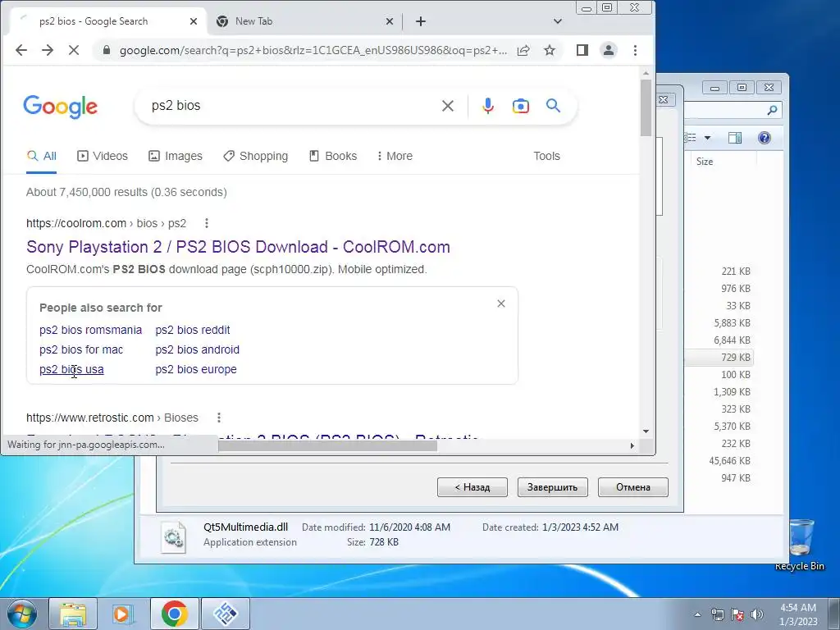Expand Explorer view options dropdown arrow
Viewport: 840px width, 630px height.
[707, 138]
